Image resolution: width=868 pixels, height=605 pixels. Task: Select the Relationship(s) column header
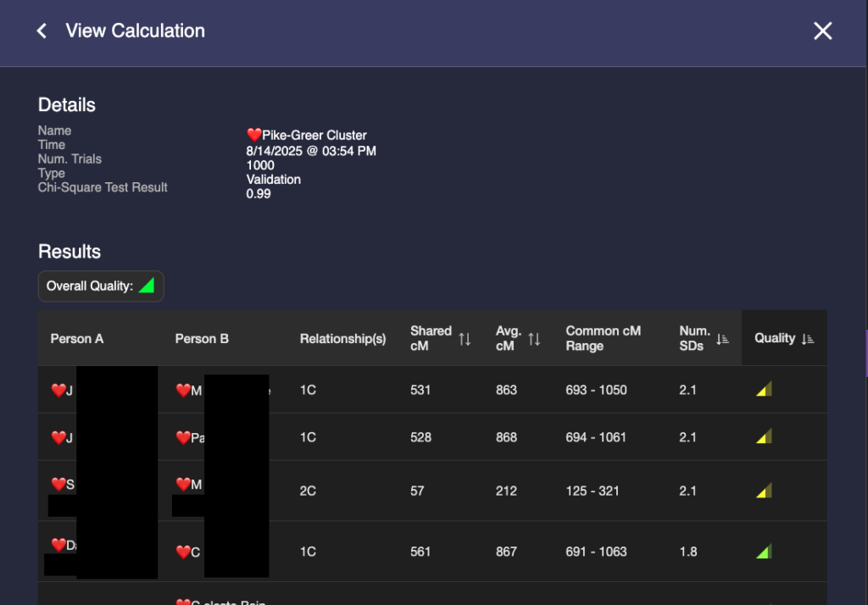342,339
